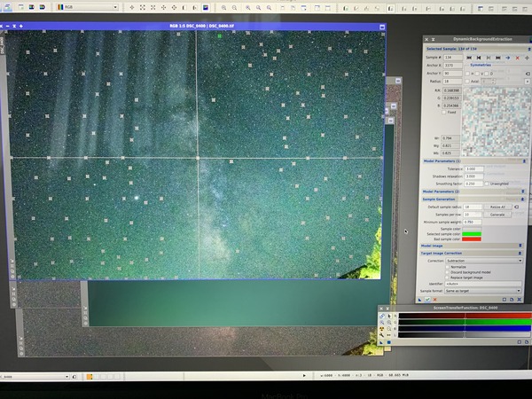Screen dimensions: 532x399
Task: Execute DBE with green checkmark icon
Action: coord(427,300)
